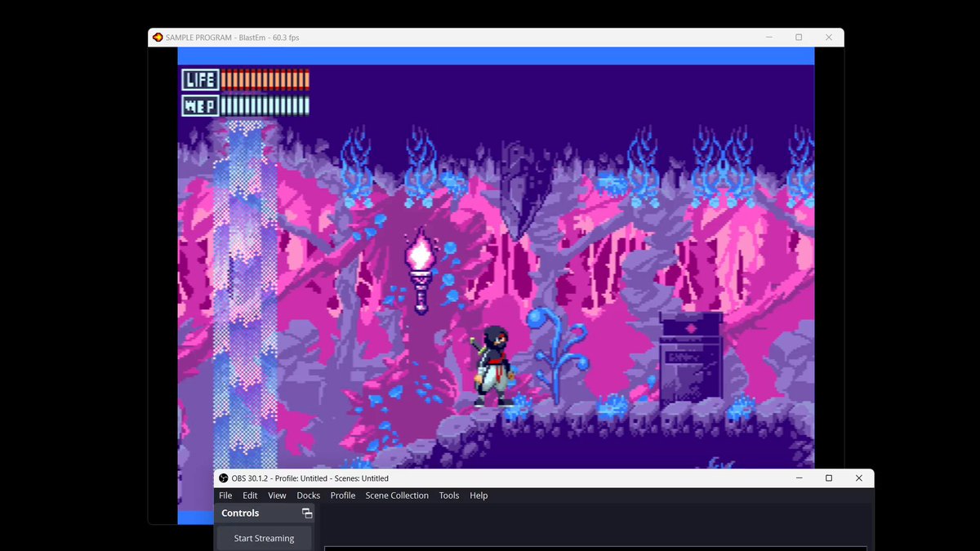Pop out the Controls dock icon
Viewport: 980px width, 551px height.
tap(307, 513)
